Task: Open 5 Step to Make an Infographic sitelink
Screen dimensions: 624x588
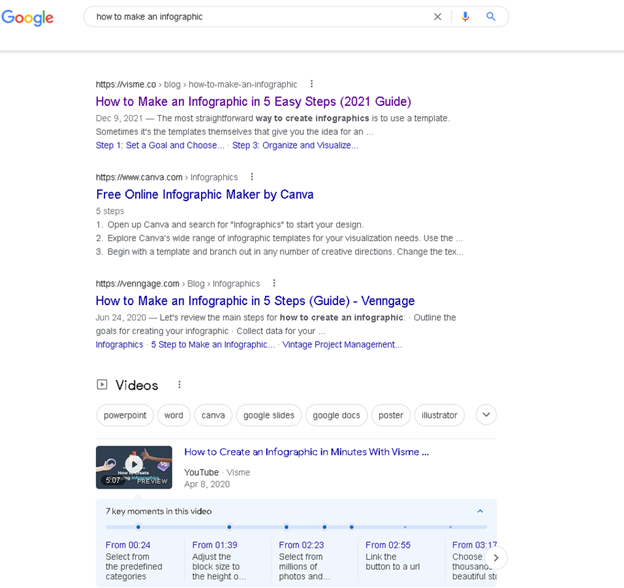Action: coord(213,345)
